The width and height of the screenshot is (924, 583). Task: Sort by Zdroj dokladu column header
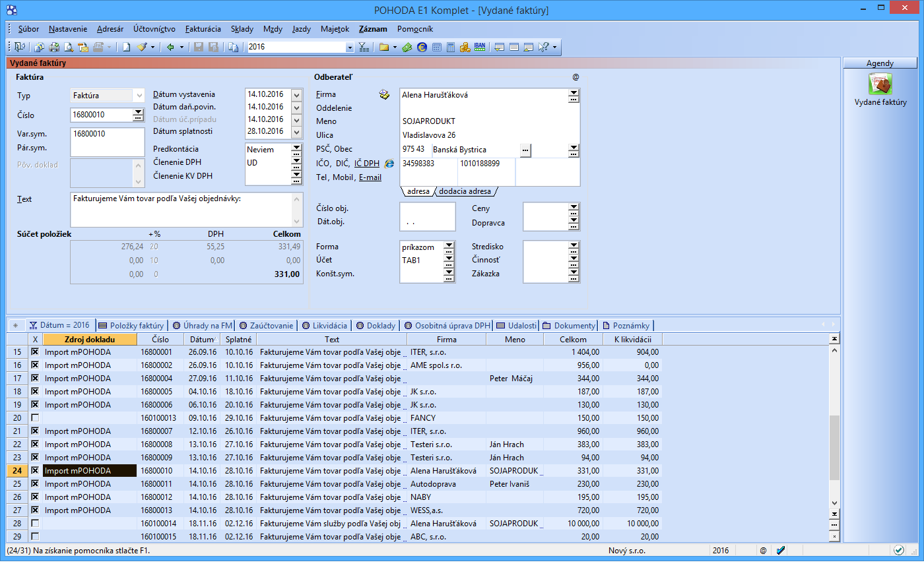90,340
